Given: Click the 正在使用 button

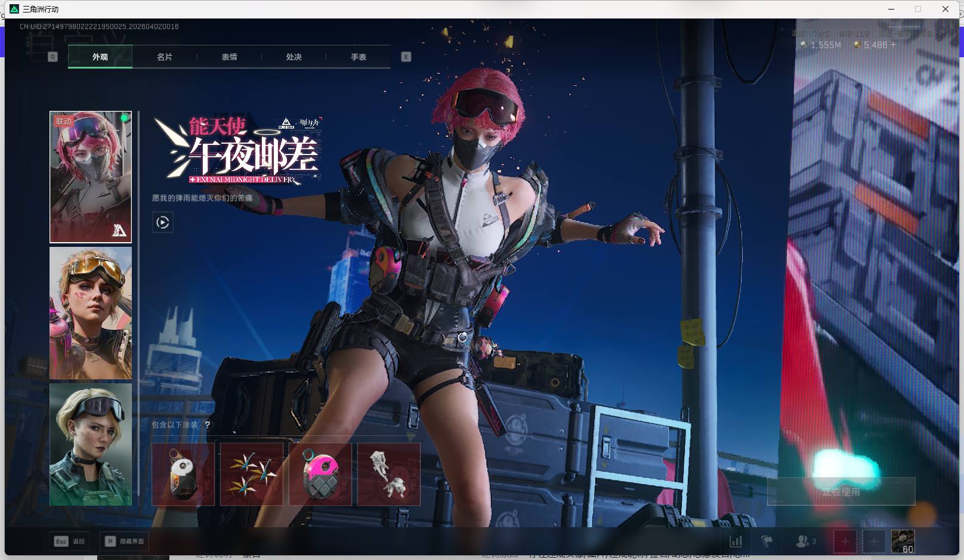Looking at the screenshot, I should click(841, 491).
